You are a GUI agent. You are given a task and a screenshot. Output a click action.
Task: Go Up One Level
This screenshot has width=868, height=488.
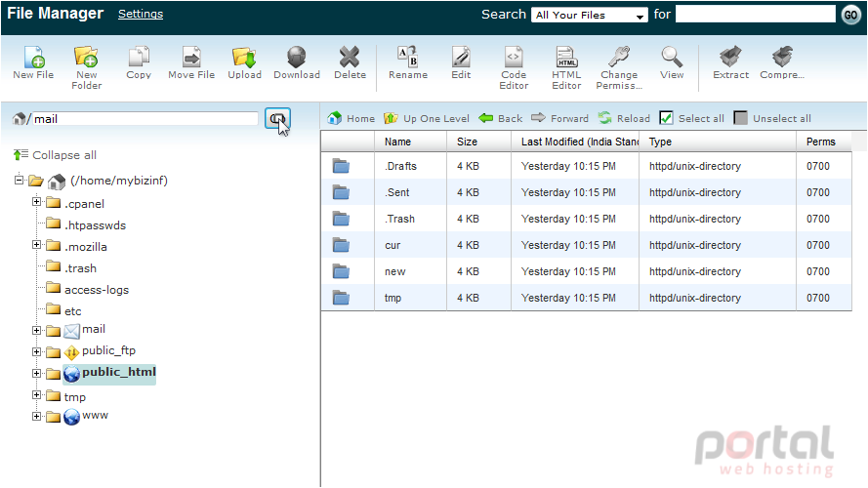tap(427, 118)
